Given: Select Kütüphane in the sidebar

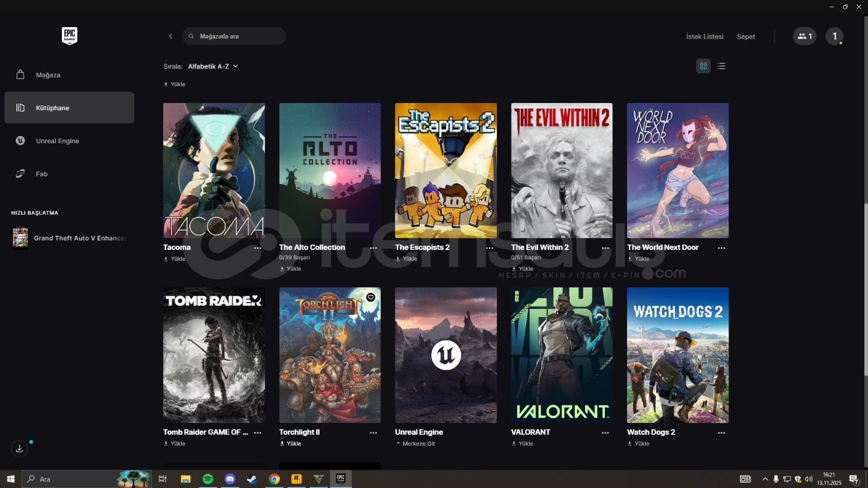Looking at the screenshot, I should tap(69, 107).
